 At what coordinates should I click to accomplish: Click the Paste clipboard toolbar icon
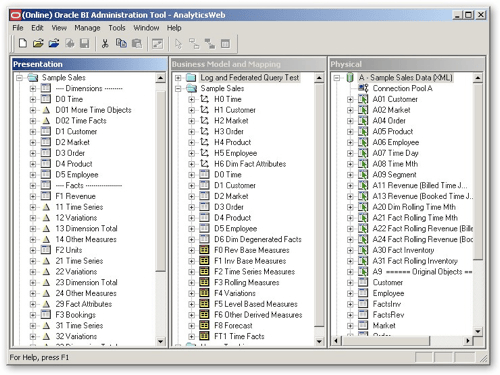(137, 43)
